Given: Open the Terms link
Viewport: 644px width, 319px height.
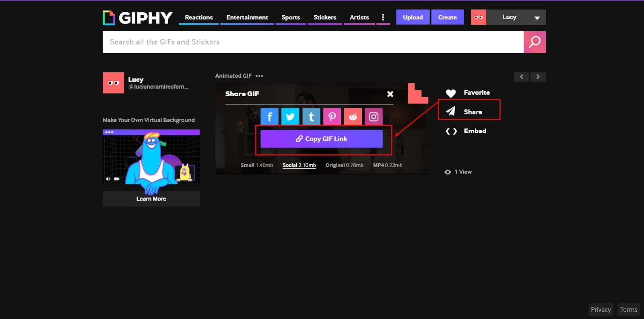Looking at the screenshot, I should (x=629, y=310).
